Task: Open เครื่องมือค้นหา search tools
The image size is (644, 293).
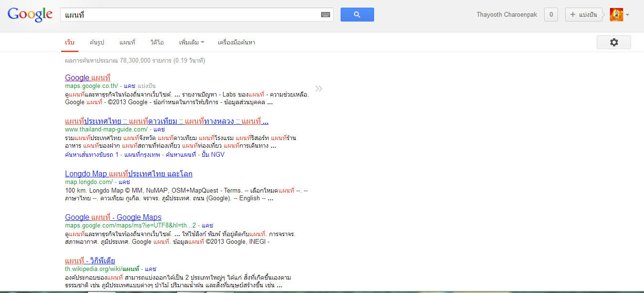Action: coord(236,43)
